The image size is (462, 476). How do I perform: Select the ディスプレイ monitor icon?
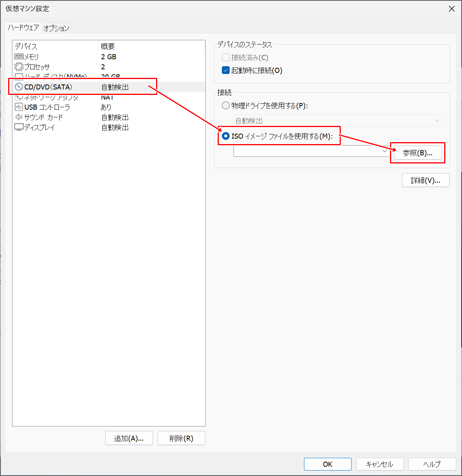pos(19,127)
